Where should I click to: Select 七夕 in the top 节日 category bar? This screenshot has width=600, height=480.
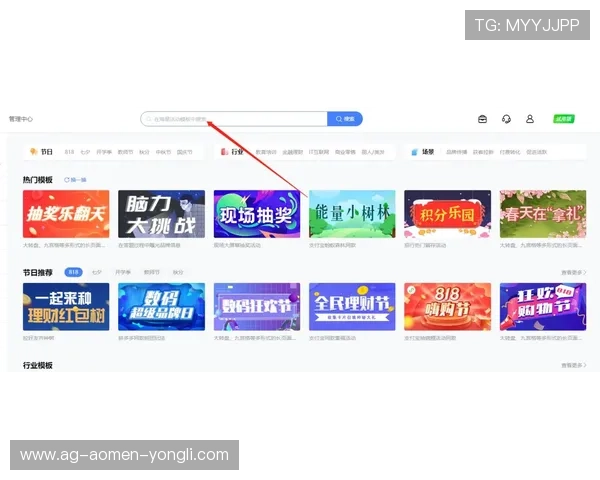[85, 152]
